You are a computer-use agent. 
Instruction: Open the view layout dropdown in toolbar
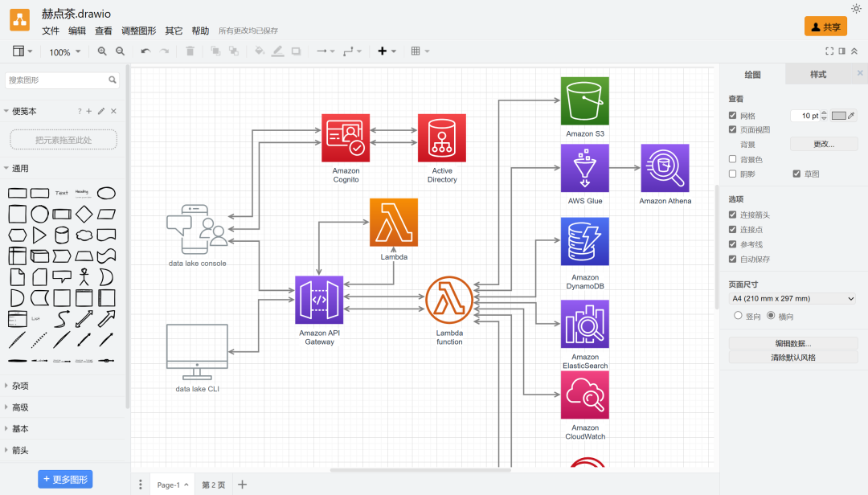(23, 51)
